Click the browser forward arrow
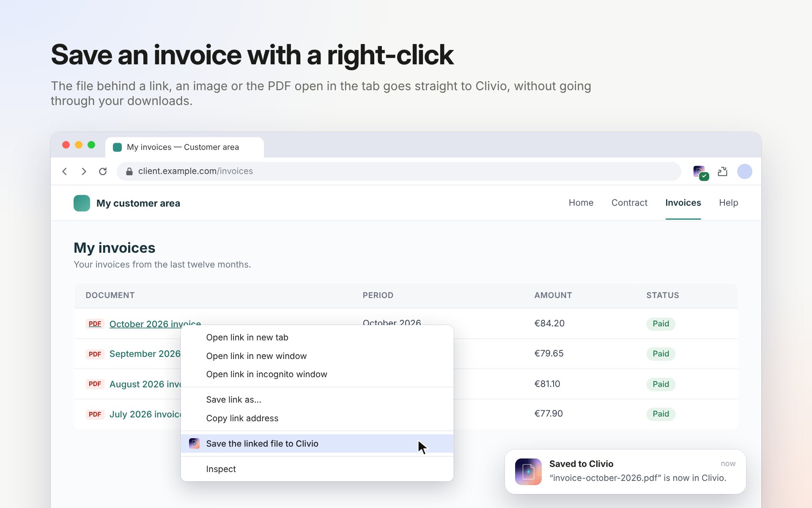The image size is (812, 508). [84, 171]
